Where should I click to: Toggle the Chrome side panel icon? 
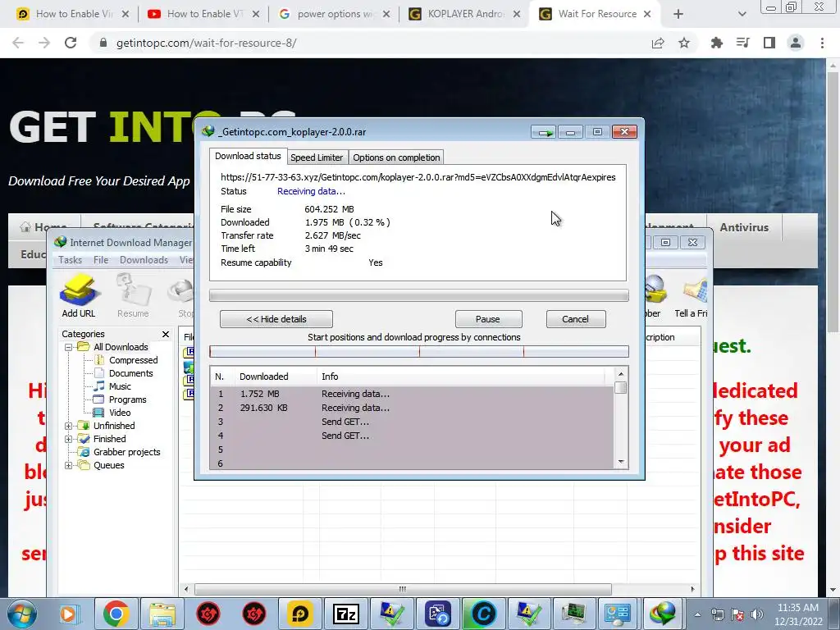click(x=769, y=43)
